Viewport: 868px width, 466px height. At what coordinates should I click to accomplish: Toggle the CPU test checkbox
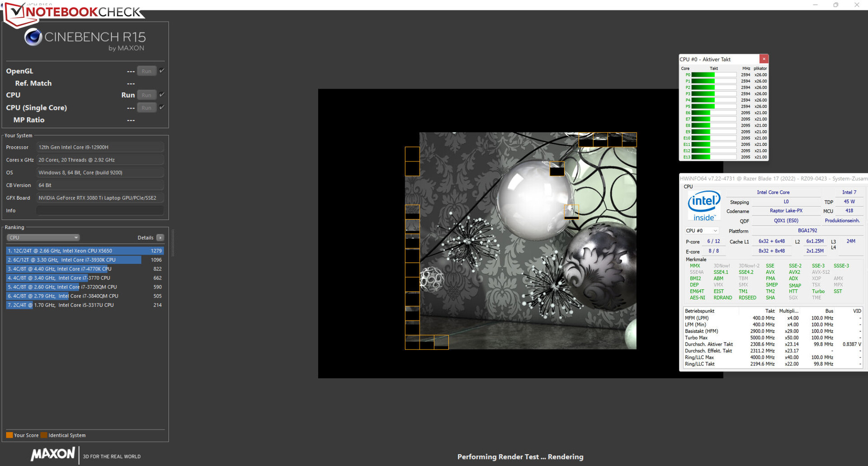pyautogui.click(x=162, y=94)
